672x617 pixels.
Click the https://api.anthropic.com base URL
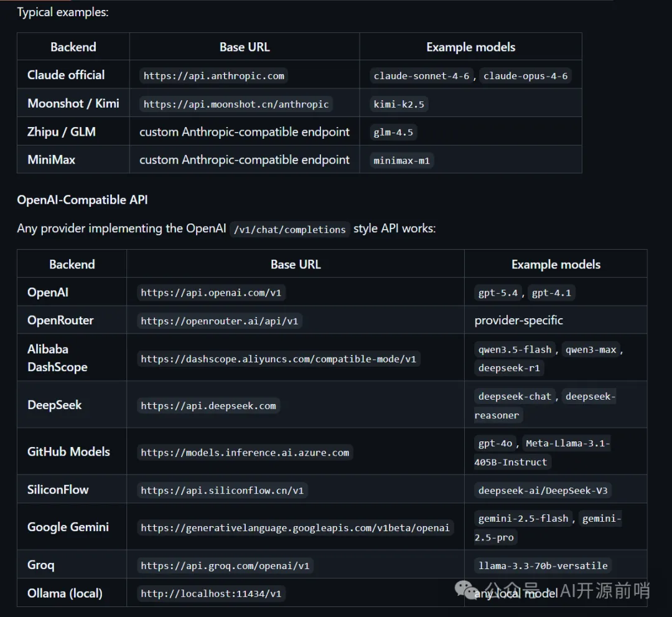pyautogui.click(x=213, y=76)
